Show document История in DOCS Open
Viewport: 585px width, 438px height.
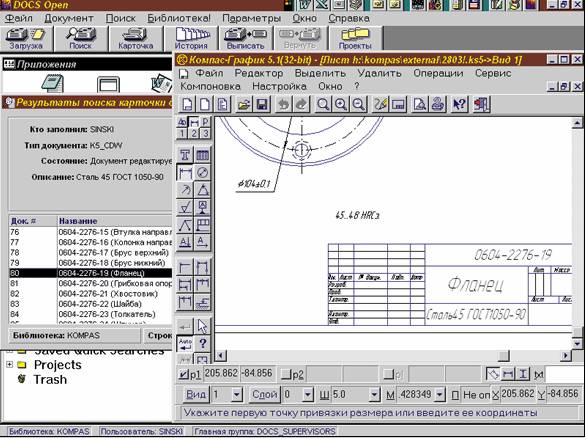(191, 39)
